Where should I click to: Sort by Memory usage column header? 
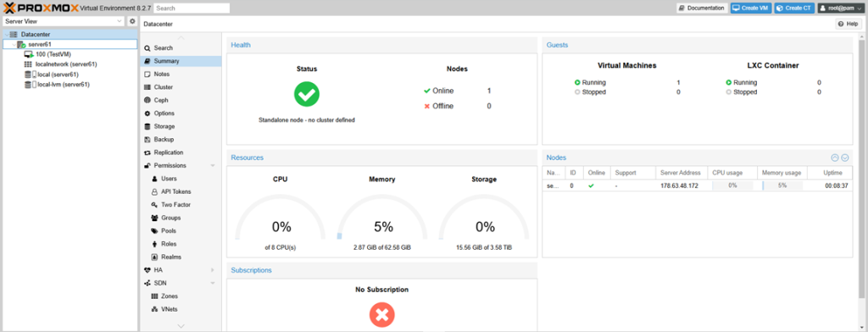782,173
